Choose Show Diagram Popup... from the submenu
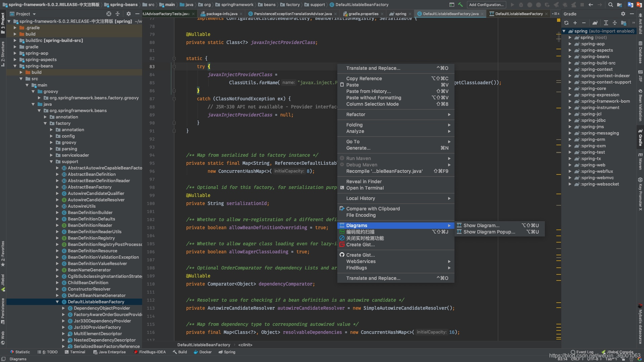The width and height of the screenshot is (644, 362). click(499, 232)
